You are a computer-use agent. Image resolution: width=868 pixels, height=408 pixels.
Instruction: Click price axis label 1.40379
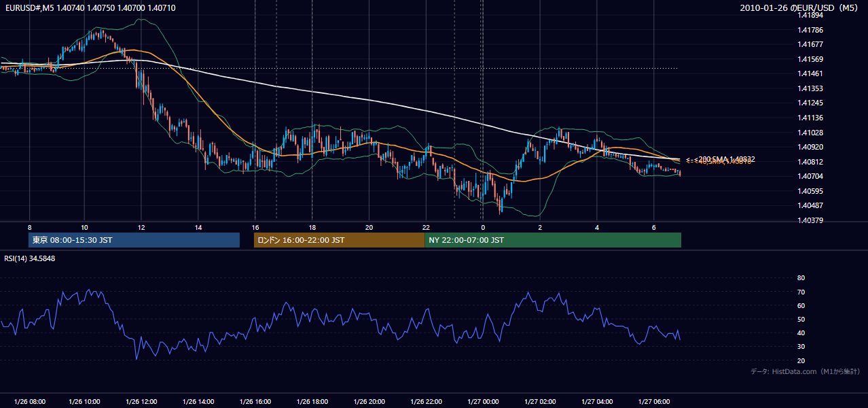(x=810, y=220)
